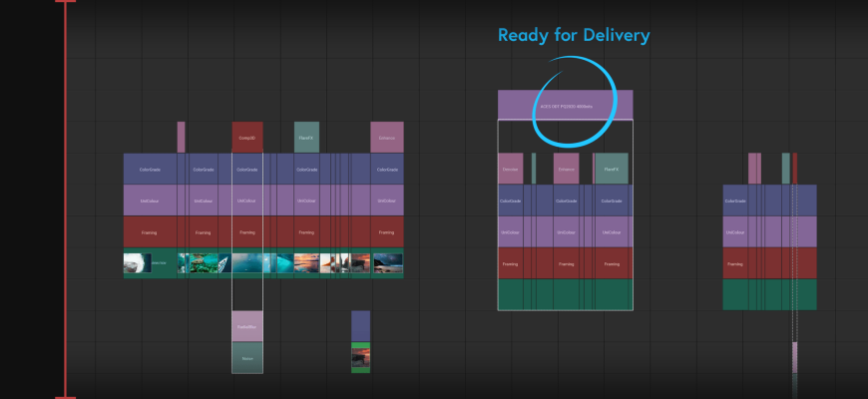Select the isolated sunset thumbnail in green frame
Image resolution: width=868 pixels, height=399 pixels.
[x=360, y=357]
